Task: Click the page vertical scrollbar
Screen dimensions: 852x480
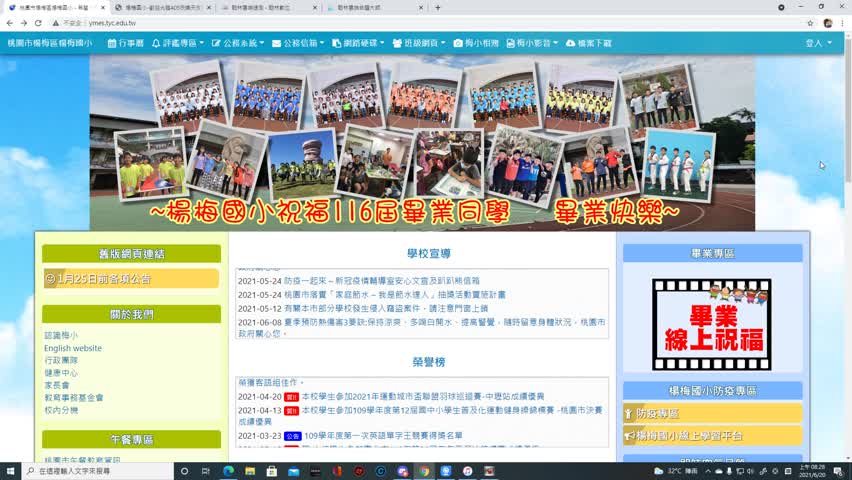Action: pyautogui.click(x=848, y=245)
